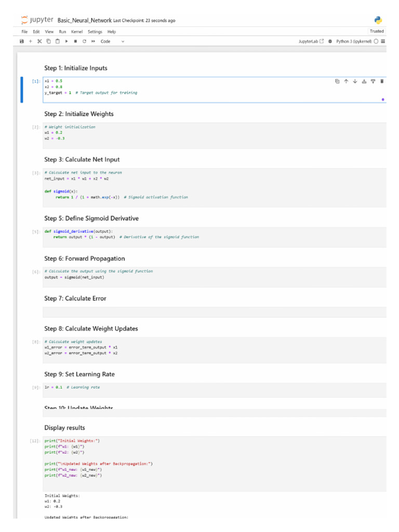Expand the hamburger menu beside kernel status
The height and width of the screenshot is (532, 399).
[383, 41]
